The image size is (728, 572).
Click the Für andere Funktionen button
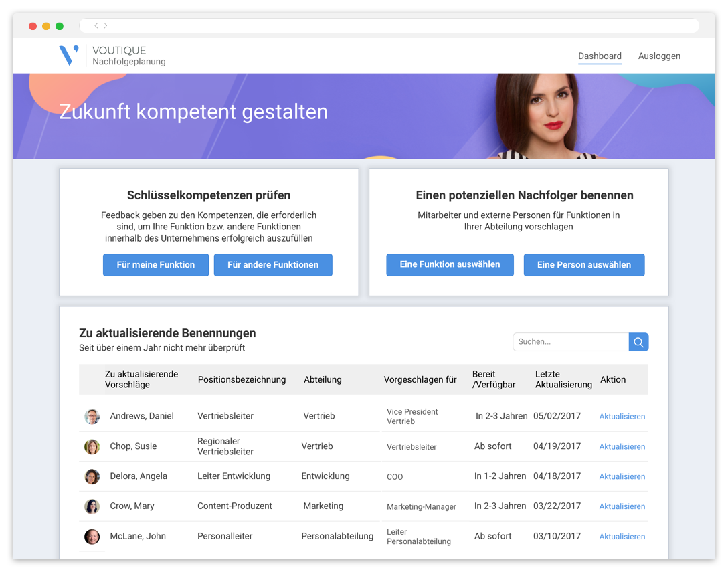click(273, 265)
